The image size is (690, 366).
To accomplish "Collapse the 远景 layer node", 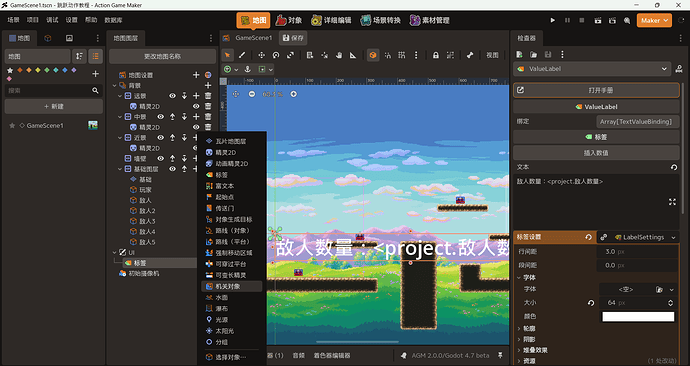I will click(x=120, y=95).
